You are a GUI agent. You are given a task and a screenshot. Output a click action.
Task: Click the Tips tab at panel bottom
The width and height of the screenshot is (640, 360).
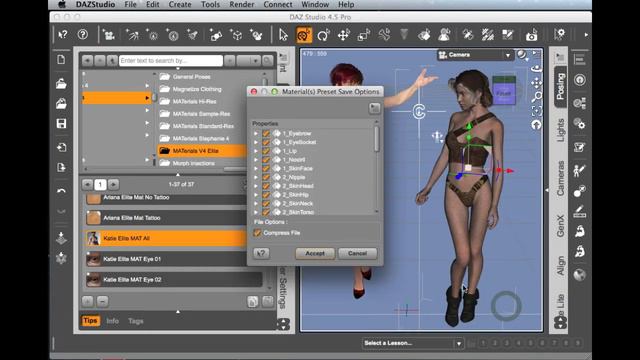90,321
